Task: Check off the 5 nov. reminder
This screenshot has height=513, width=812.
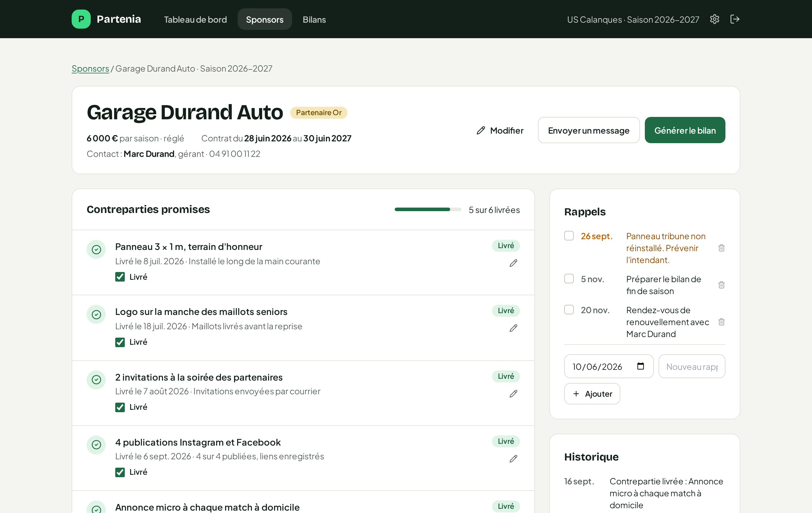Action: (x=569, y=279)
